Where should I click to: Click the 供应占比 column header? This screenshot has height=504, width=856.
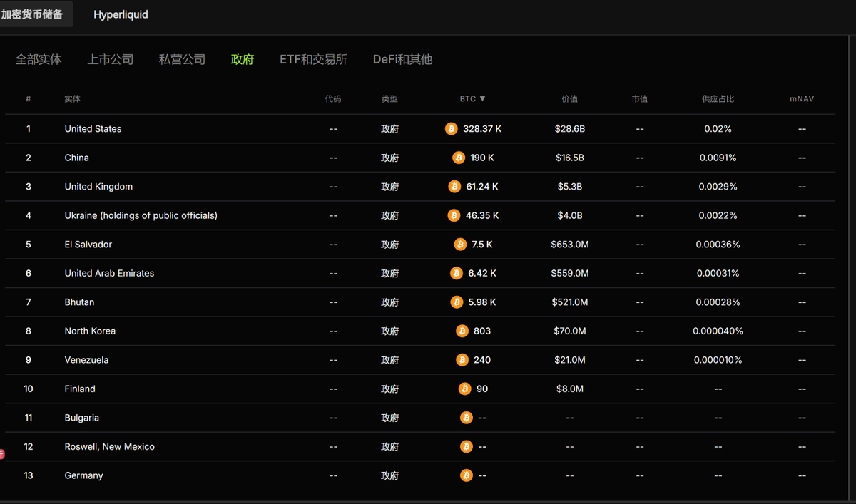tap(718, 99)
